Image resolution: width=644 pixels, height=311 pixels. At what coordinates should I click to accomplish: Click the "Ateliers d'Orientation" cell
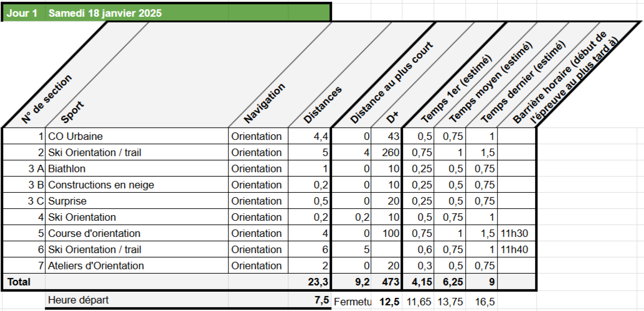(96, 266)
